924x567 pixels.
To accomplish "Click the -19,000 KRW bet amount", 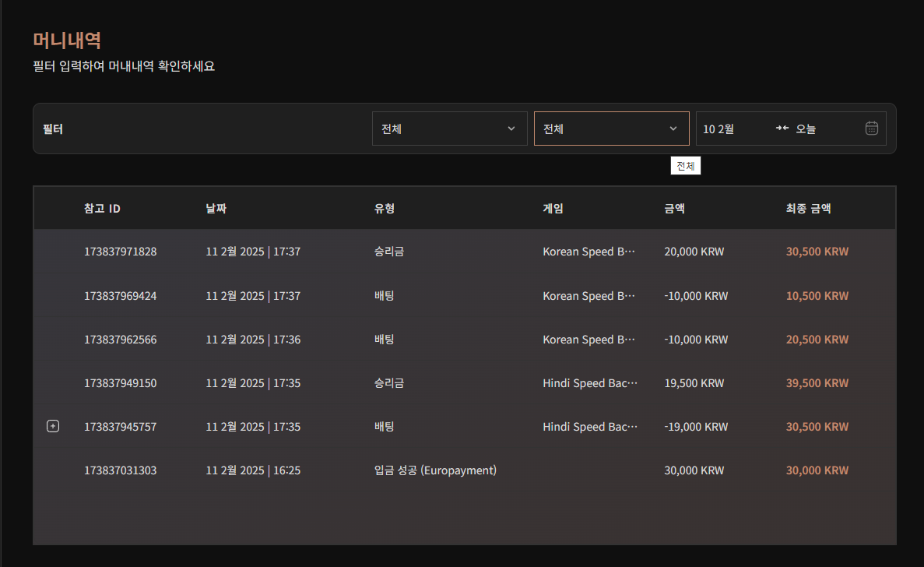I will click(696, 427).
